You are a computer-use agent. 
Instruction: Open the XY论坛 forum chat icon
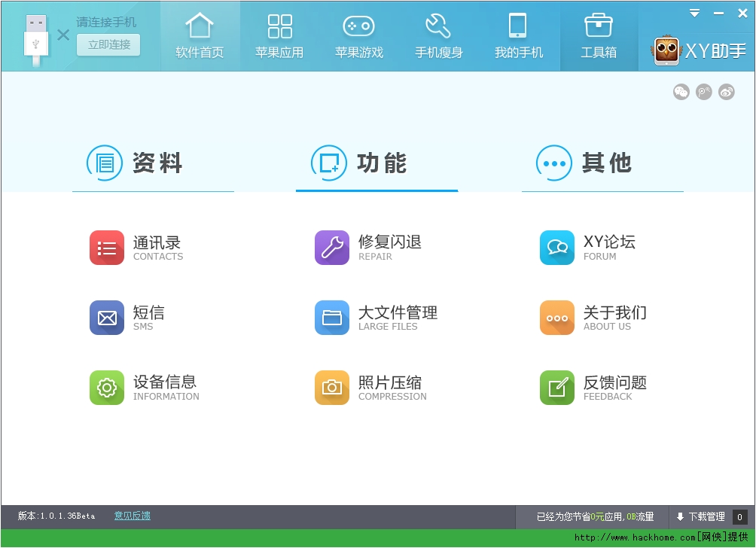click(557, 248)
